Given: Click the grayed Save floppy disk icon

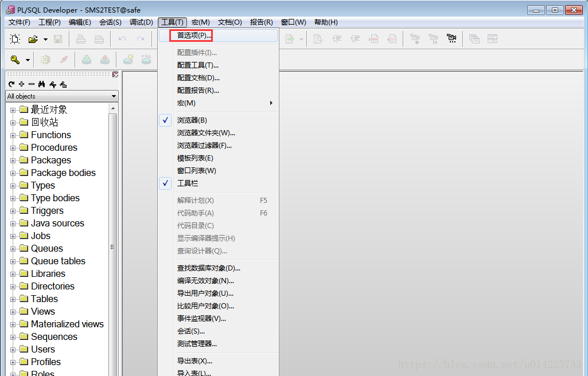Looking at the screenshot, I should pyautogui.click(x=58, y=39).
